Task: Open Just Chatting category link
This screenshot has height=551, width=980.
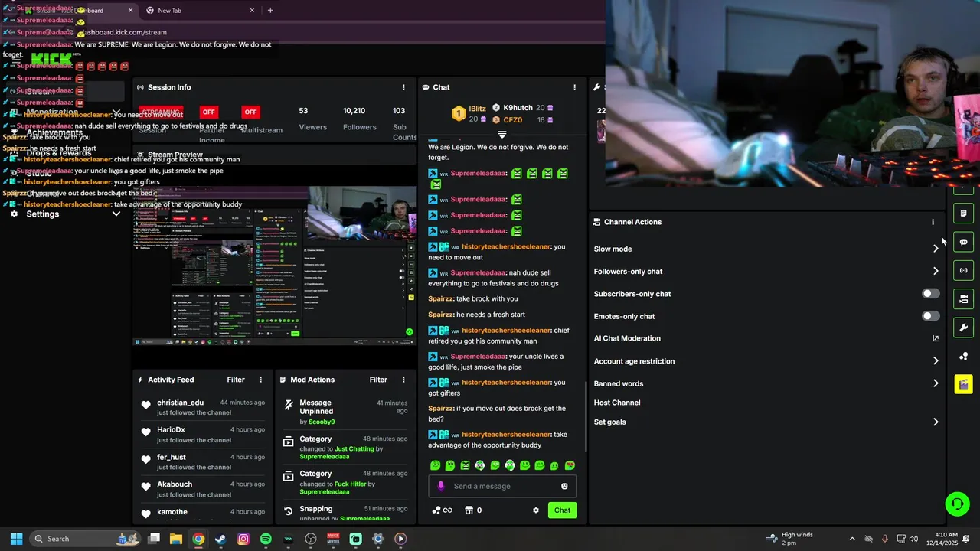Action: [x=354, y=449]
